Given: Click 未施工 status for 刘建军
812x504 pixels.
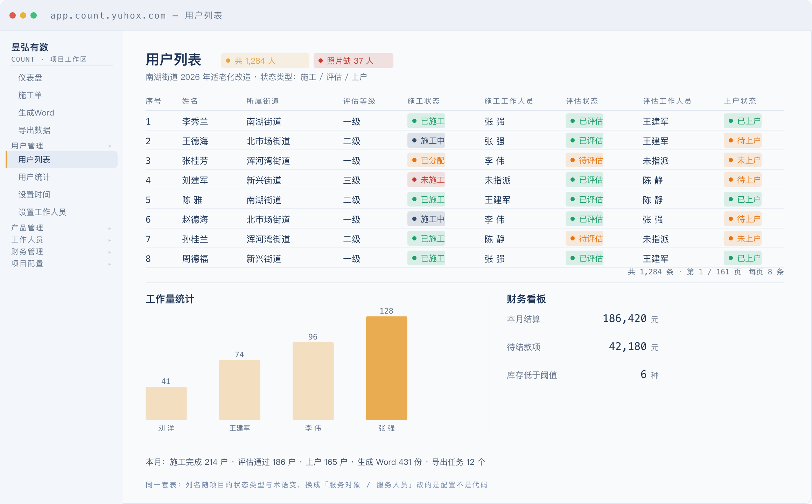Looking at the screenshot, I should click(x=426, y=180).
